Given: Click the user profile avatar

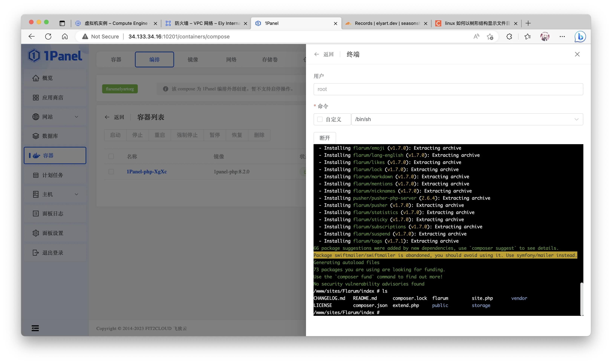Looking at the screenshot, I should (x=545, y=37).
